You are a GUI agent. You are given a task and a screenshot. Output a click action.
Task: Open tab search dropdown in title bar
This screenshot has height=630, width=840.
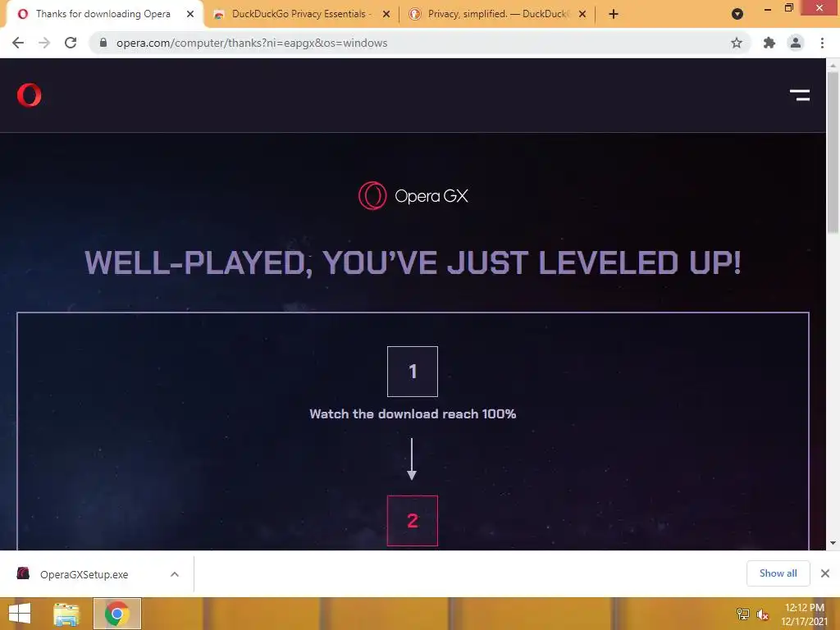pos(737,14)
